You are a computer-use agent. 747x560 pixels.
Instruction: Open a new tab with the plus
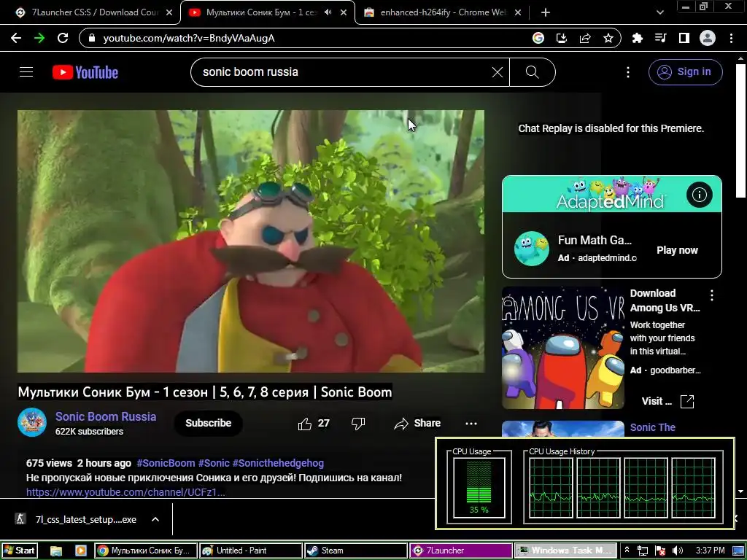click(546, 12)
